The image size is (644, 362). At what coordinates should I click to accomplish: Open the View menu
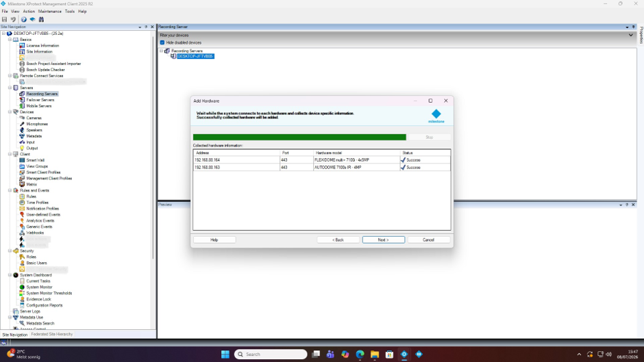click(x=15, y=12)
